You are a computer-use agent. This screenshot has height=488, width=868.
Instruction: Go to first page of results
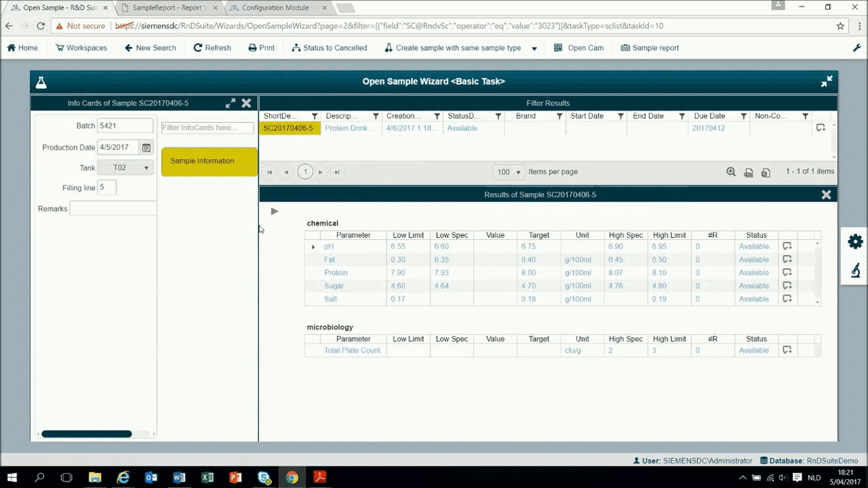270,172
